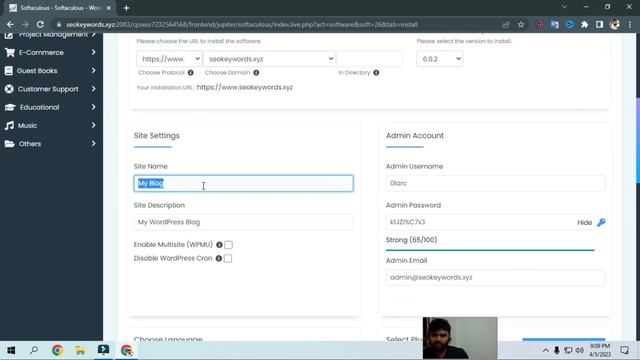Click the Music note icon
Image resolution: width=640 pixels, height=360 pixels.
pyautogui.click(x=9, y=125)
